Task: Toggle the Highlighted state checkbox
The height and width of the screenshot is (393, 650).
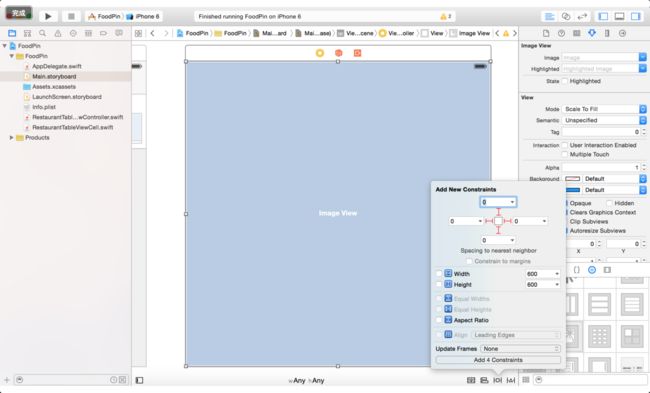Action: pos(565,81)
